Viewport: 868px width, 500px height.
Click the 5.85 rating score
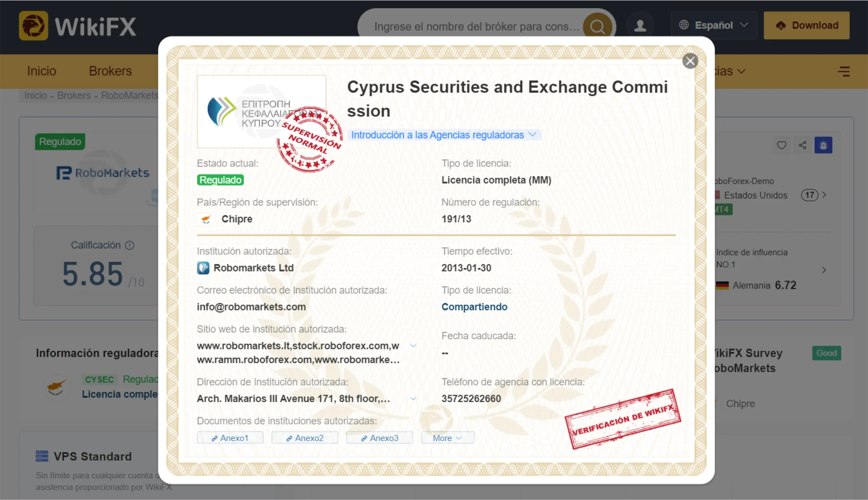pyautogui.click(x=93, y=274)
